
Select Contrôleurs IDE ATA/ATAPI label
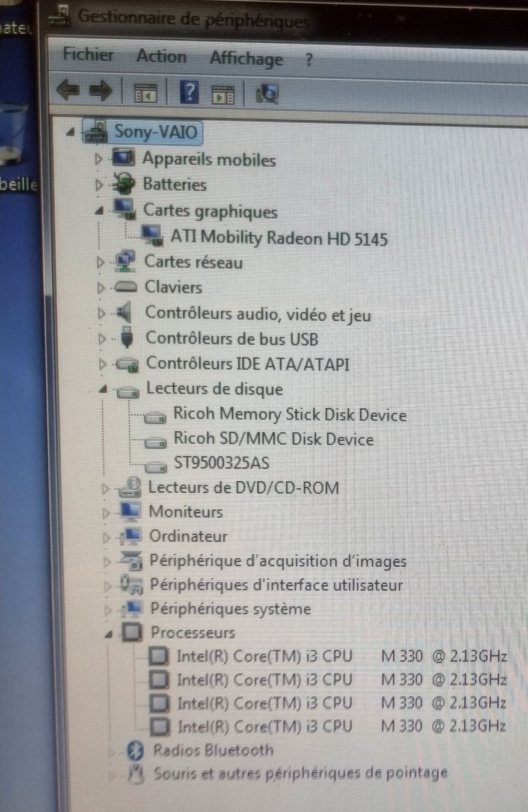coord(248,364)
